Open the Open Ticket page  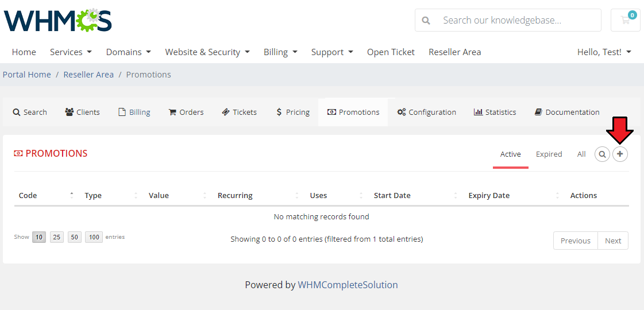(x=391, y=52)
